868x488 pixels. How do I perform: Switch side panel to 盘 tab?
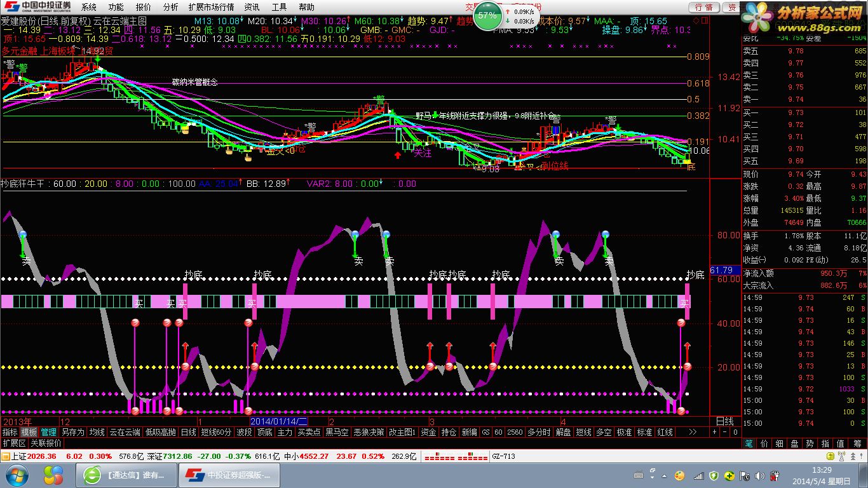point(795,444)
